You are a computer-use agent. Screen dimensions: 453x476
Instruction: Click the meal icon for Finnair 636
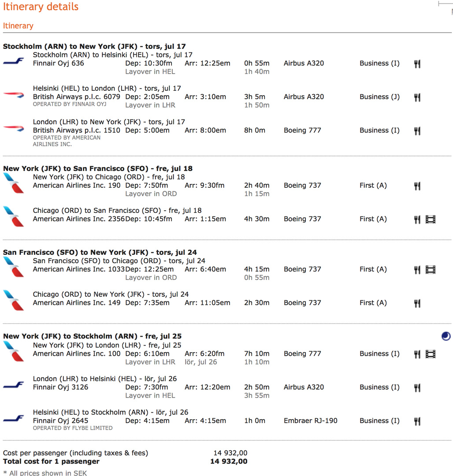tap(417, 64)
